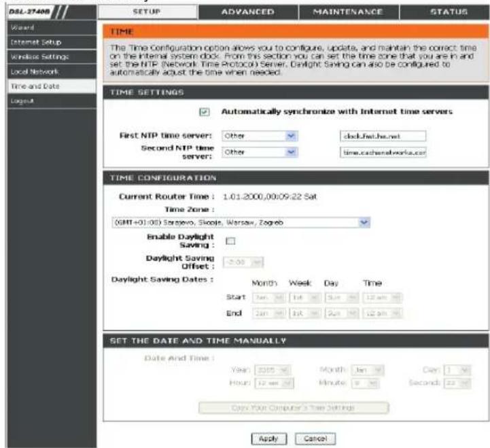Open End Time dropdown for daylight saving
This screenshot has width=490, height=448.
[383, 313]
